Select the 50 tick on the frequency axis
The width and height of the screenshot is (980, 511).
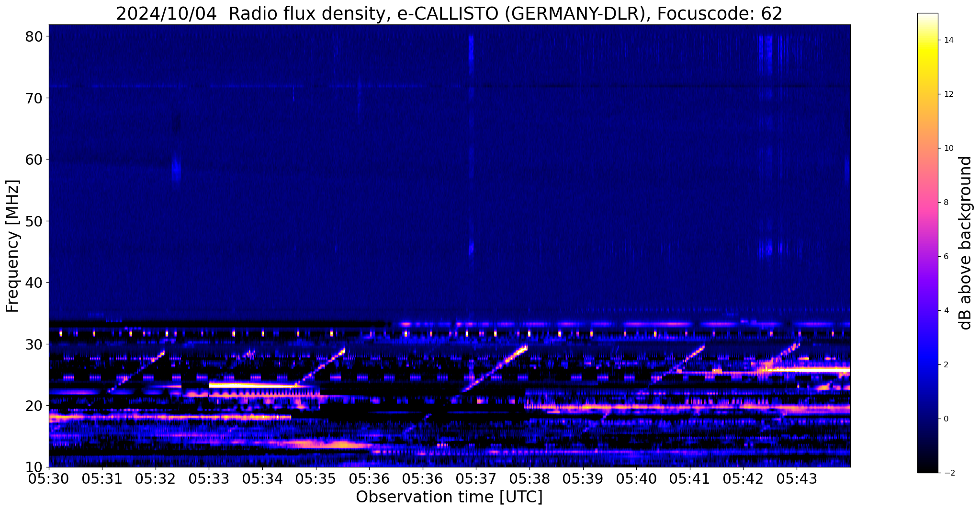tap(34, 221)
